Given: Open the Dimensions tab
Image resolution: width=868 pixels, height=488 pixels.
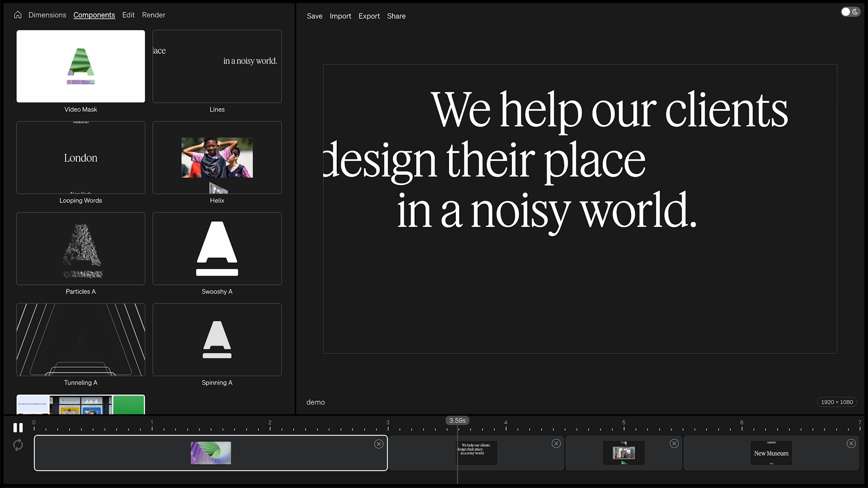Looking at the screenshot, I should pyautogui.click(x=47, y=15).
